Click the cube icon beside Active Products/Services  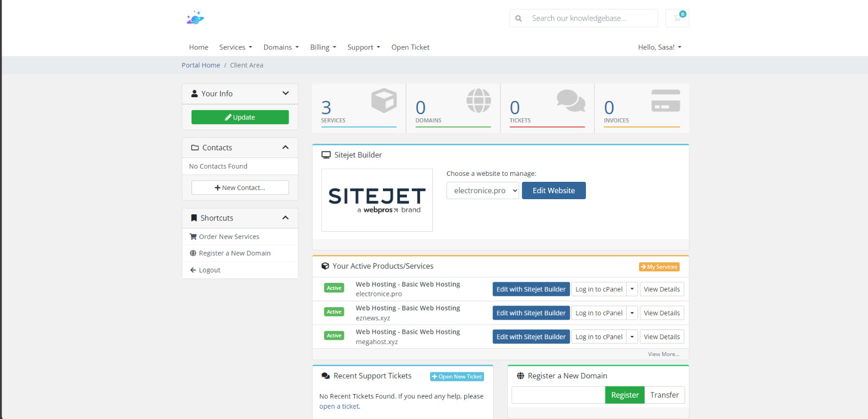pos(325,266)
